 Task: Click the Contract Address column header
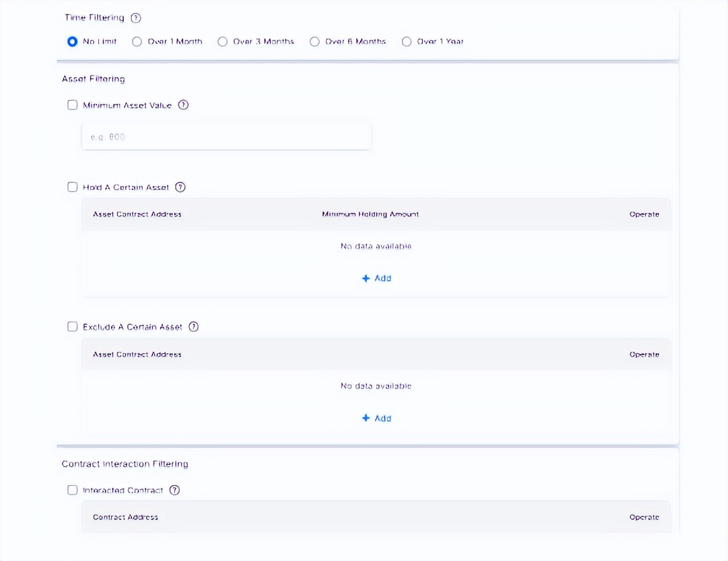(125, 517)
